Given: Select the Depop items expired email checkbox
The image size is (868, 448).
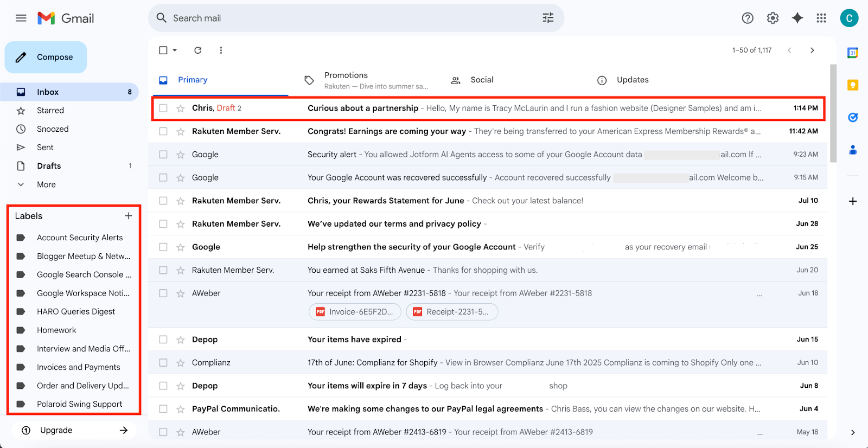Looking at the screenshot, I should 163,340.
